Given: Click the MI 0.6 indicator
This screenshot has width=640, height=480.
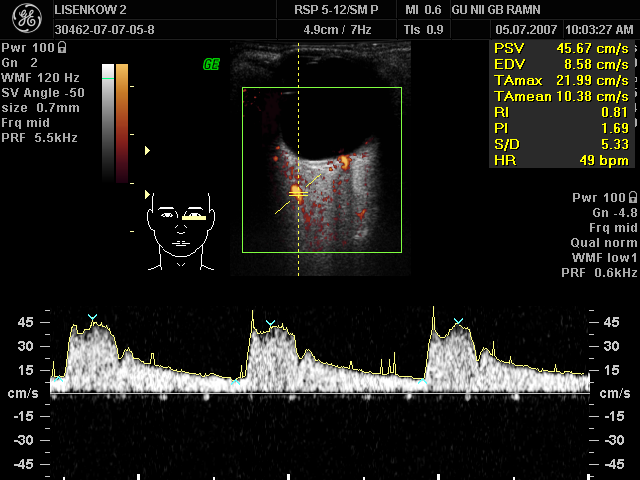Looking at the screenshot, I should click(x=423, y=10).
